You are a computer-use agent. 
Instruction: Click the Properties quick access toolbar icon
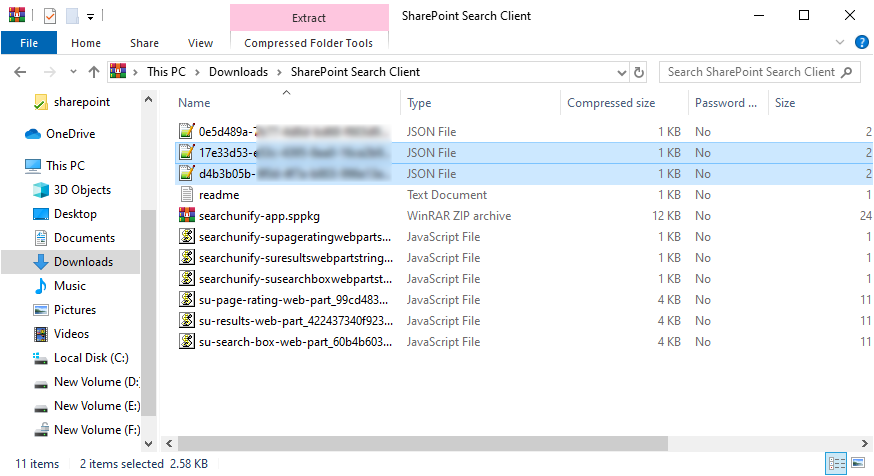click(x=50, y=16)
